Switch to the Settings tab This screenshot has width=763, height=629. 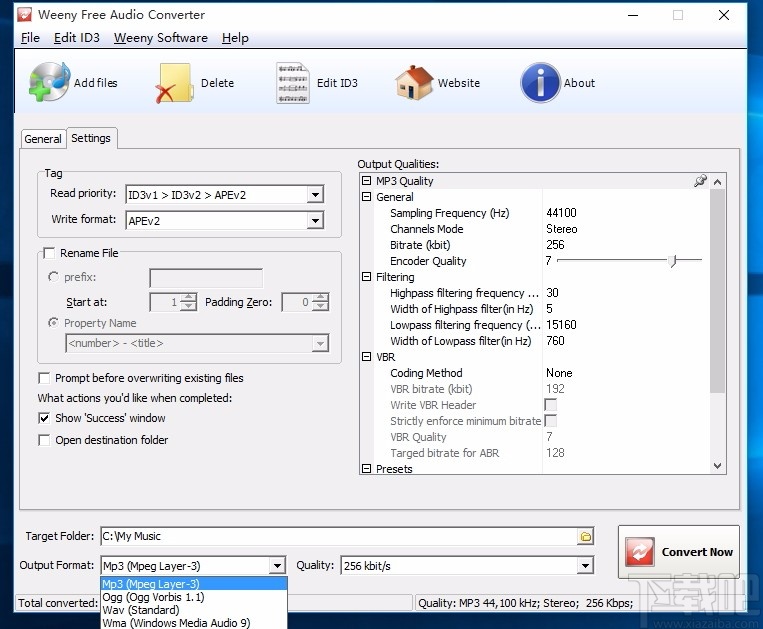click(91, 138)
